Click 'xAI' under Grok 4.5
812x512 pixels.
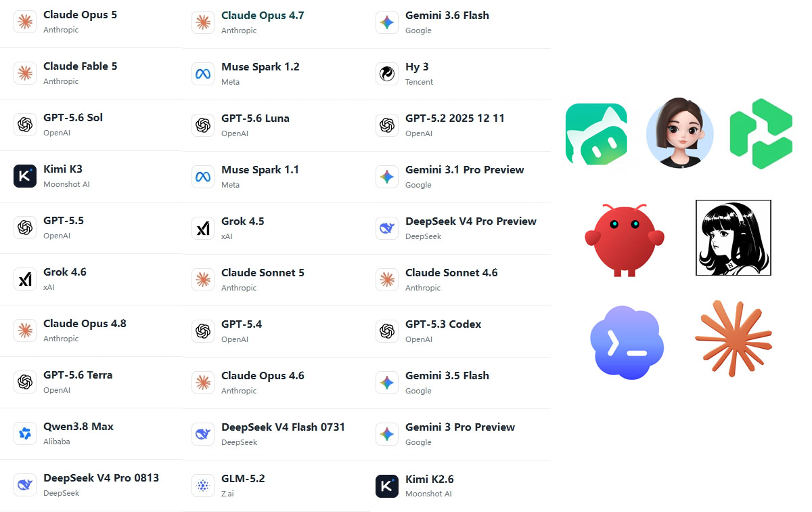[x=227, y=236]
